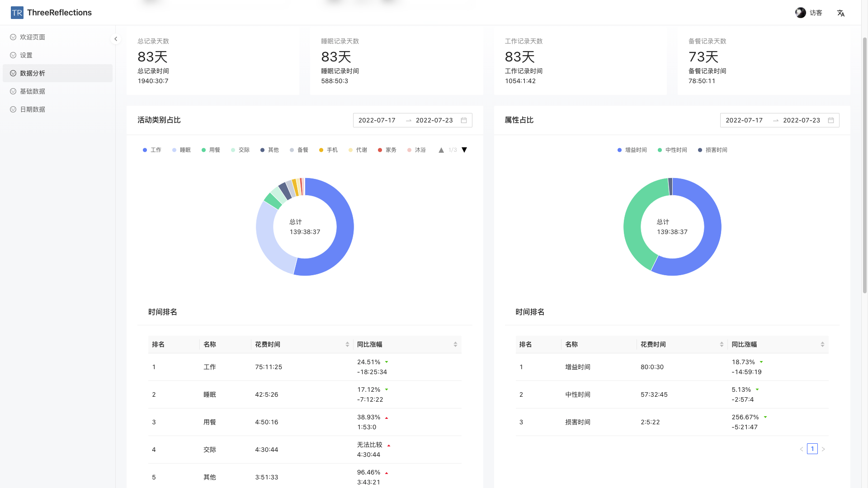Click start date 2022-07-17 in 活动类别占比

click(377, 120)
